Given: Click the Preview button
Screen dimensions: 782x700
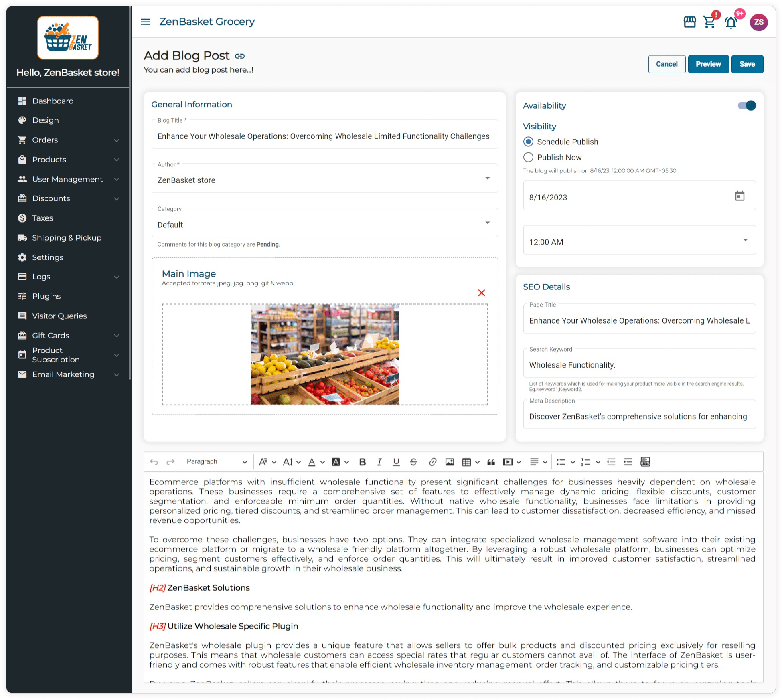Looking at the screenshot, I should (708, 64).
